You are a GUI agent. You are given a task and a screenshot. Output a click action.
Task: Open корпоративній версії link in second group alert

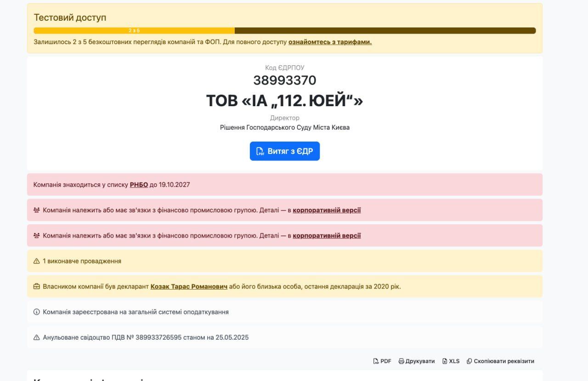coord(327,236)
